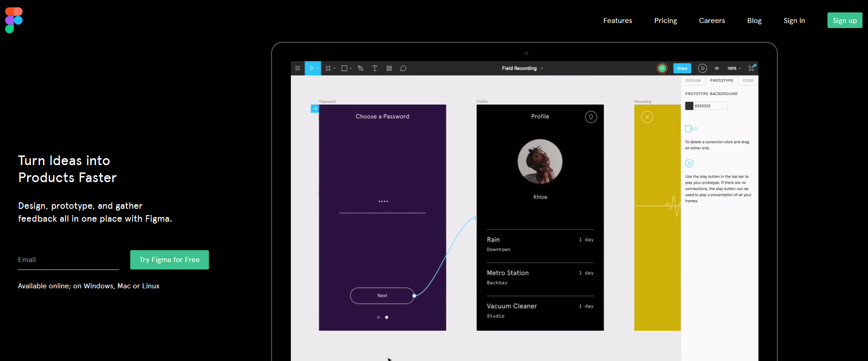Click the first pagination dot on Password screen
This screenshot has width=868, height=361.
point(378,317)
